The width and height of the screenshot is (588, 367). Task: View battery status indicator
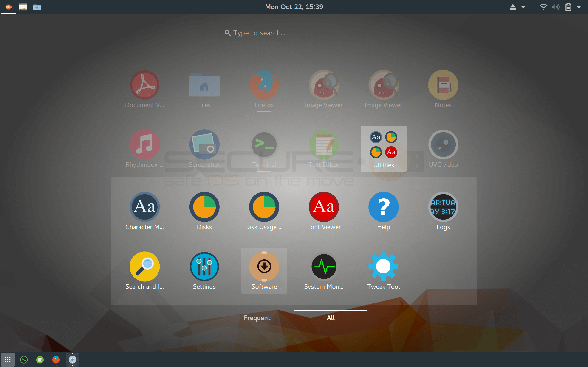pos(568,6)
